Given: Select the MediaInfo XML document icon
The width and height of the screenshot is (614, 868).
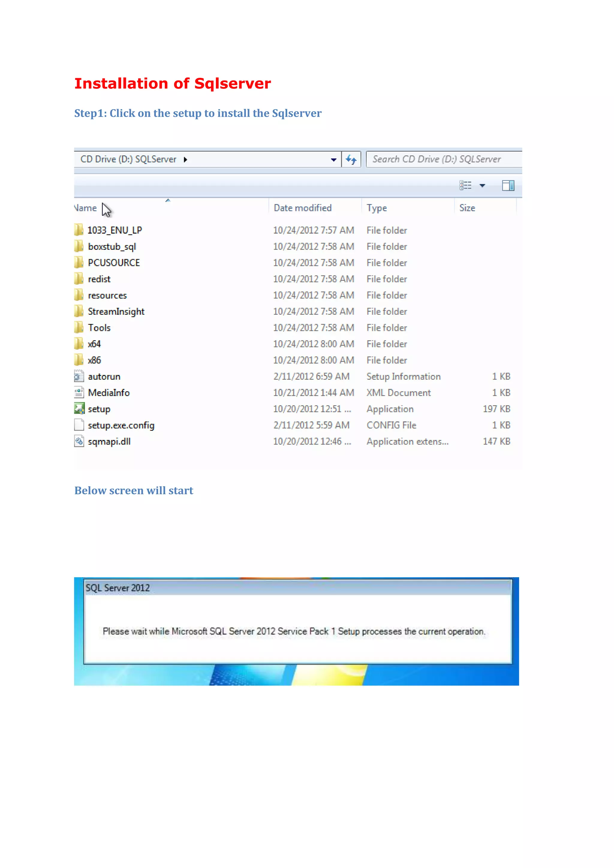Looking at the screenshot, I should (79, 392).
